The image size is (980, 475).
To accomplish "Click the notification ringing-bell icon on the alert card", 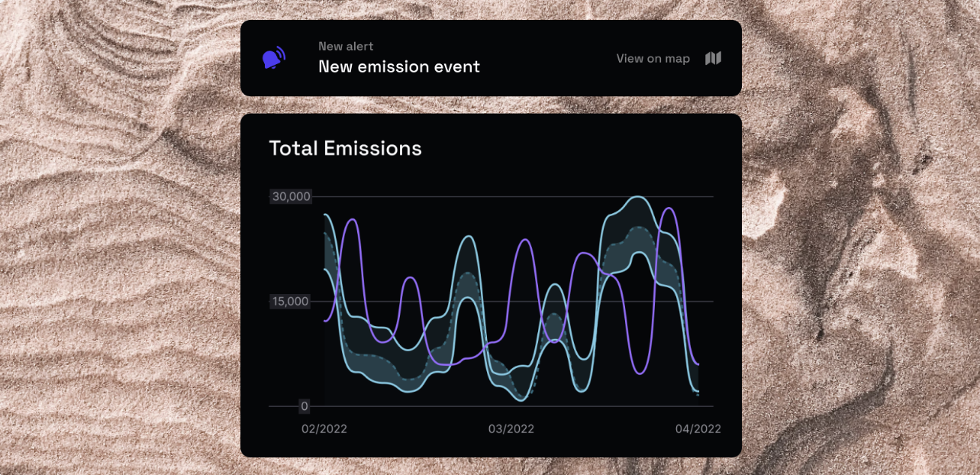I will 272,58.
